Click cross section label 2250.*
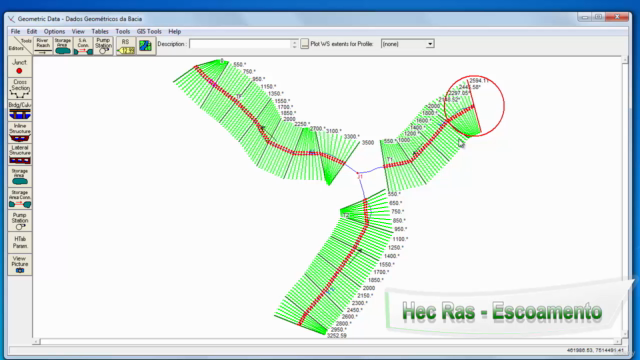 pos(302,124)
